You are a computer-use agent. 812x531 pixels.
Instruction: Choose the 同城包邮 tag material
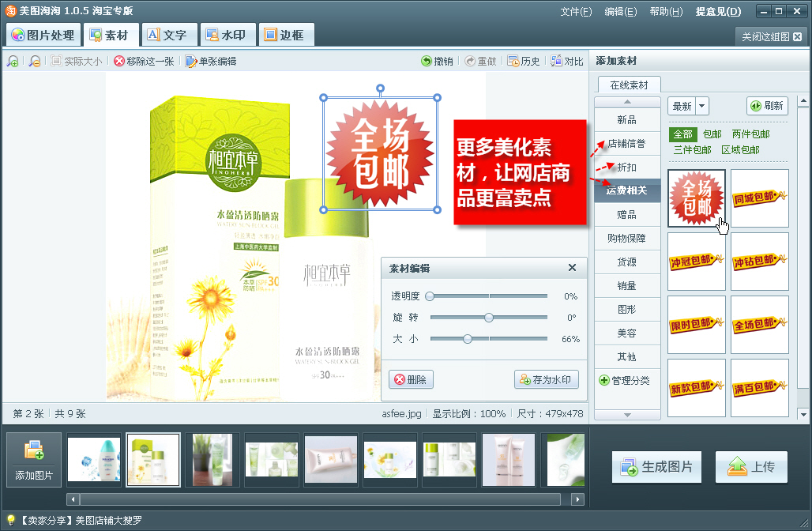point(760,198)
